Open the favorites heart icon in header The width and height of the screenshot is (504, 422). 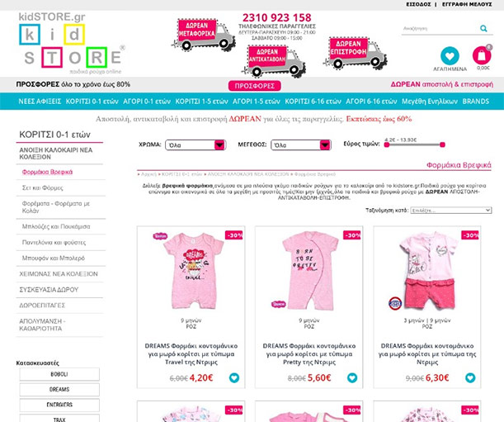point(450,56)
